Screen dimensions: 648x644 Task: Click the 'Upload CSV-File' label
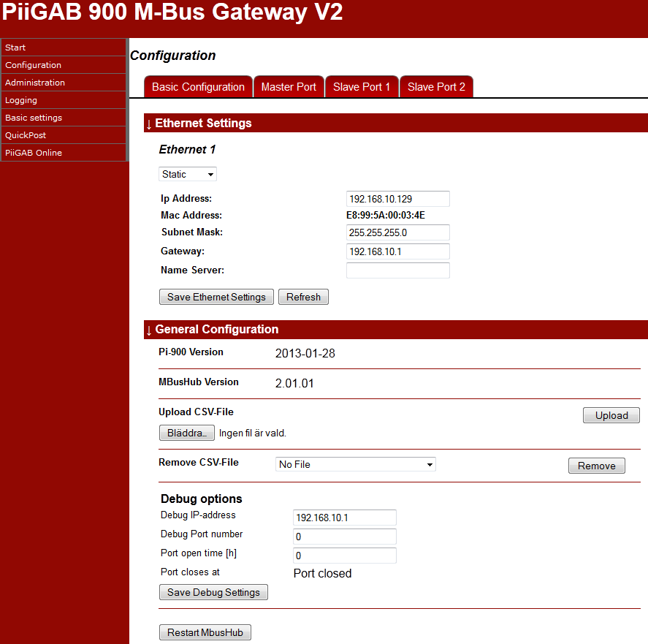click(196, 412)
